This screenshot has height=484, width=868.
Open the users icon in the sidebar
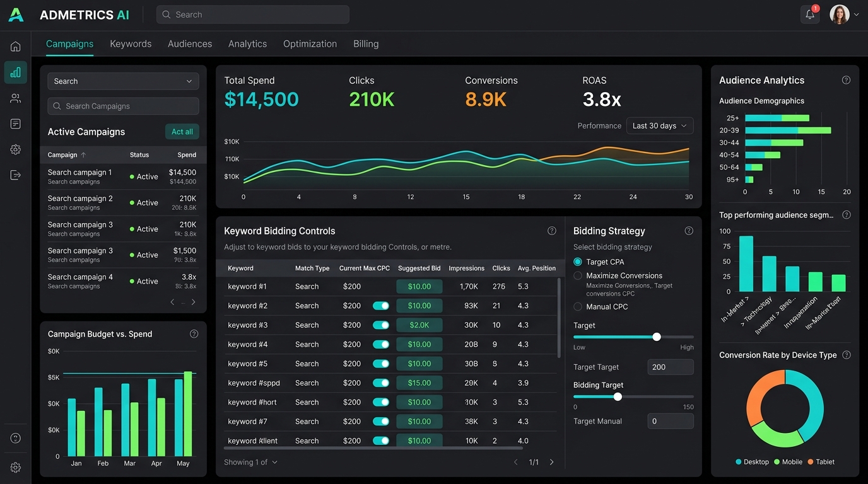click(x=16, y=98)
